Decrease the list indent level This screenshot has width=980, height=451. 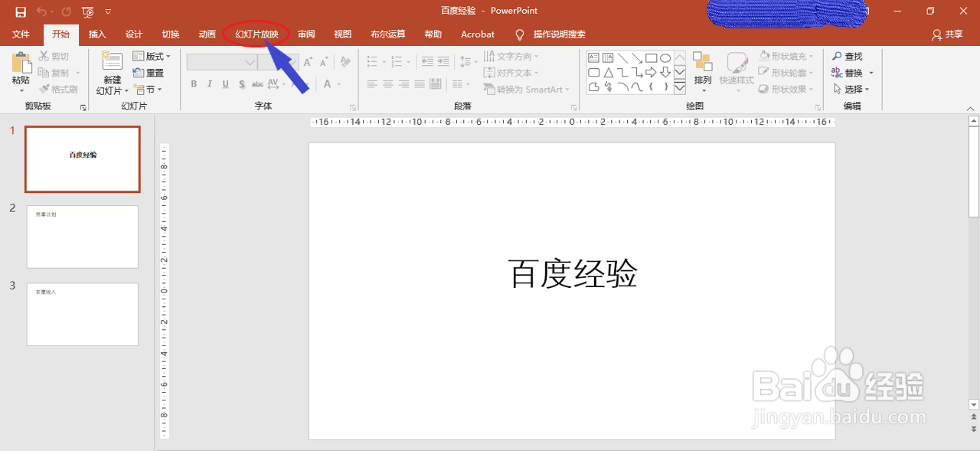(x=426, y=62)
